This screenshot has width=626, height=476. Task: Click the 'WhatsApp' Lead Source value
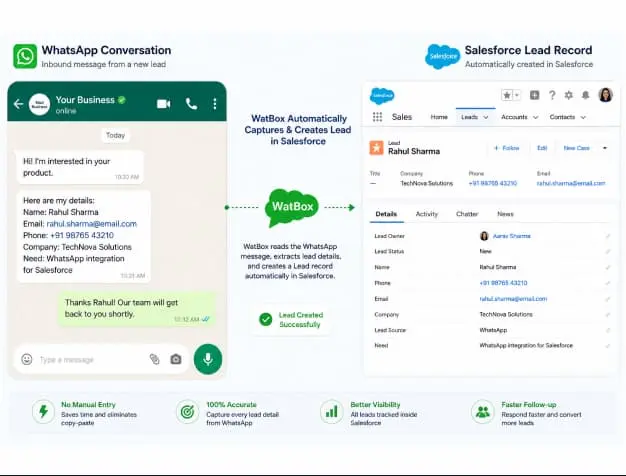tap(493, 330)
